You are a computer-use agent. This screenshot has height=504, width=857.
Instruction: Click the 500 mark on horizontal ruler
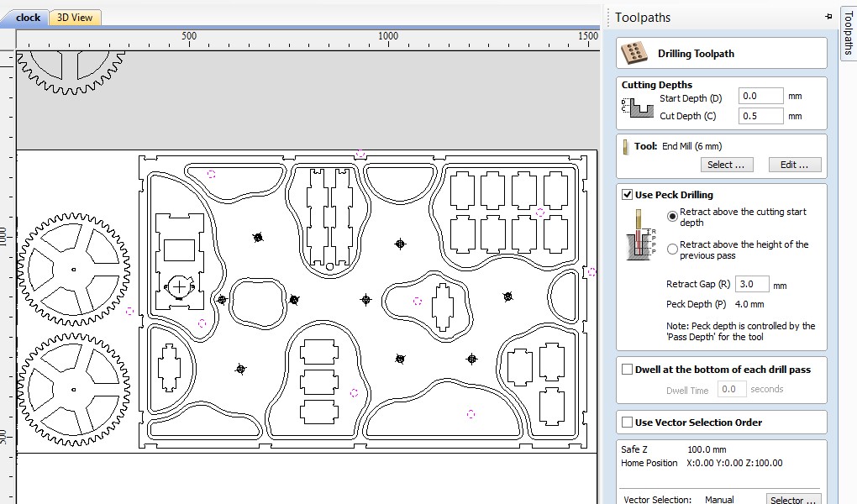point(189,36)
